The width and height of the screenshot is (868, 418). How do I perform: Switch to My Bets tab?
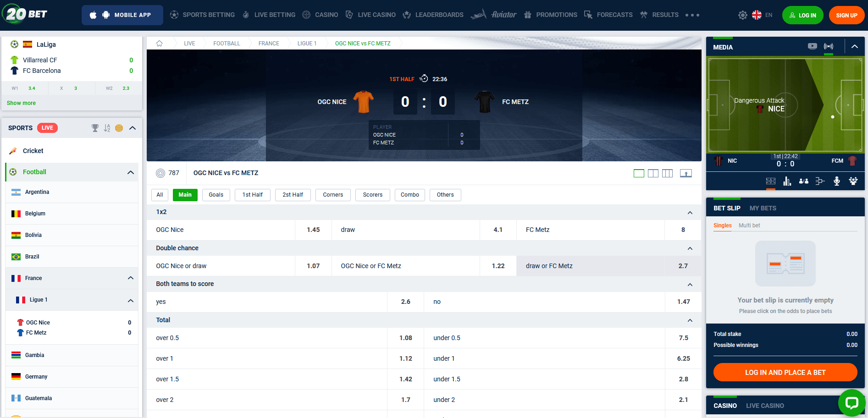coord(763,208)
